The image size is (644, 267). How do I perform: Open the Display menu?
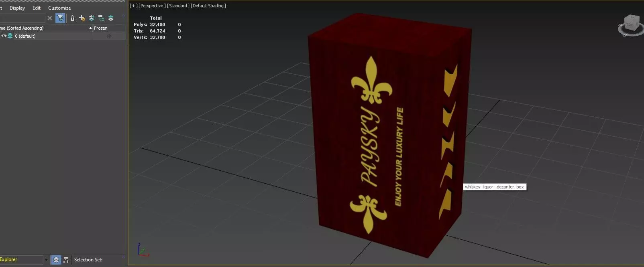click(17, 8)
